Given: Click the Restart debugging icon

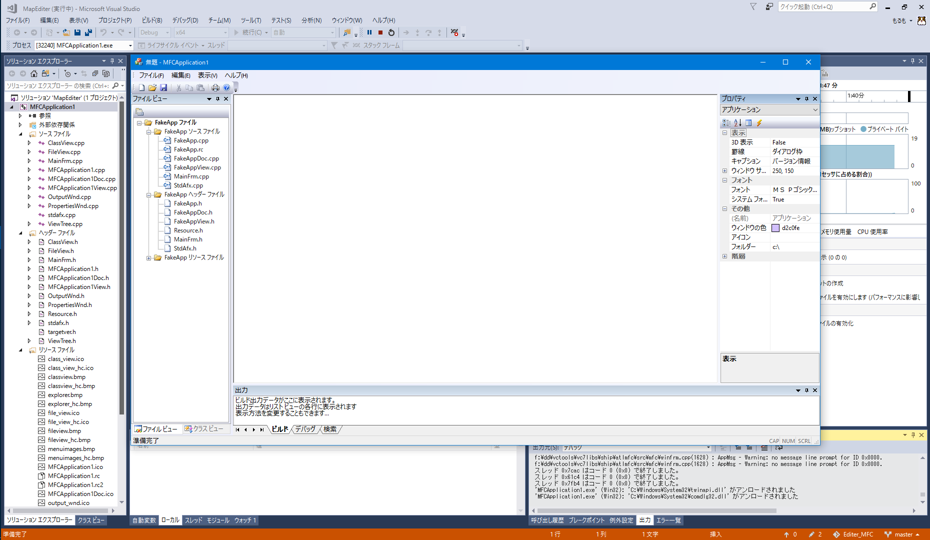Looking at the screenshot, I should [391, 33].
